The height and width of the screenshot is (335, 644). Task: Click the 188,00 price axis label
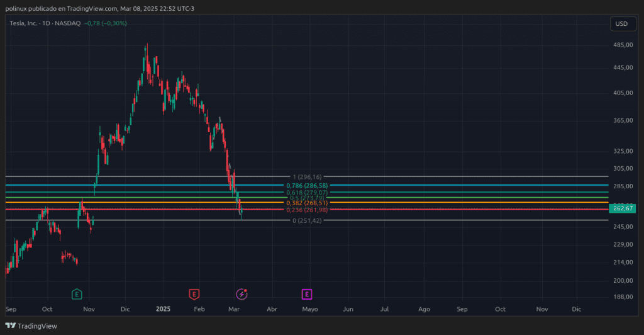pyautogui.click(x=623, y=297)
